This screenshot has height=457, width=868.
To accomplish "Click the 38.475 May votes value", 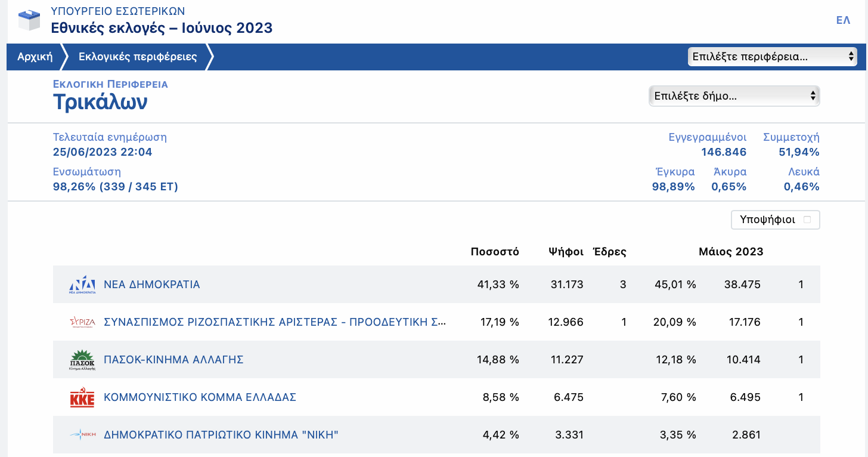I will coord(742,285).
